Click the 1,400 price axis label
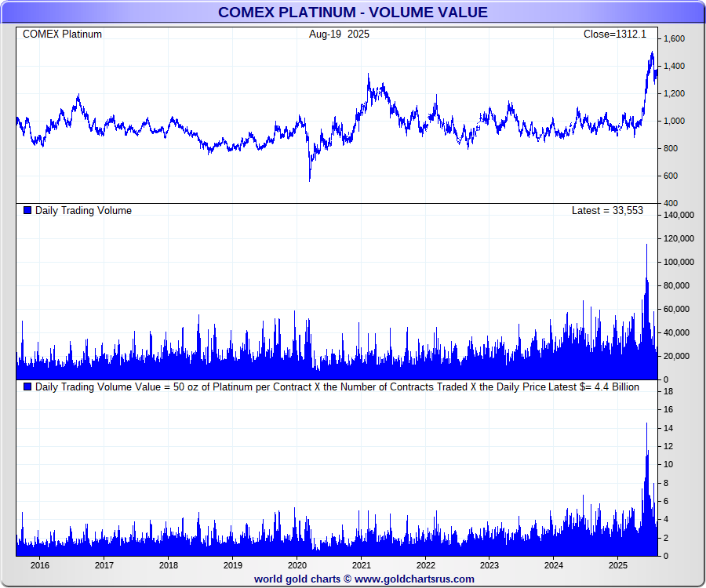Viewport: 706px width, 588px height. 674,66
